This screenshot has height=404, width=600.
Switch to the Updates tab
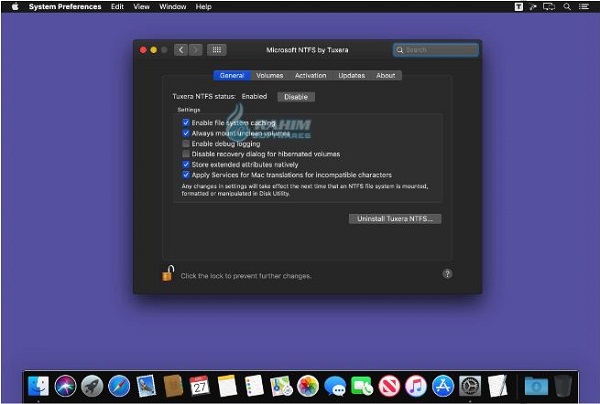click(352, 75)
